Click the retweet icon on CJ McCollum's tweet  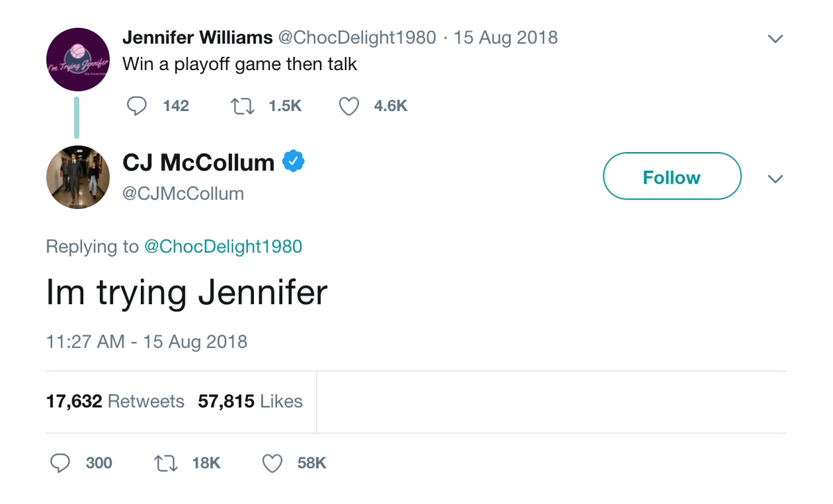(x=165, y=462)
